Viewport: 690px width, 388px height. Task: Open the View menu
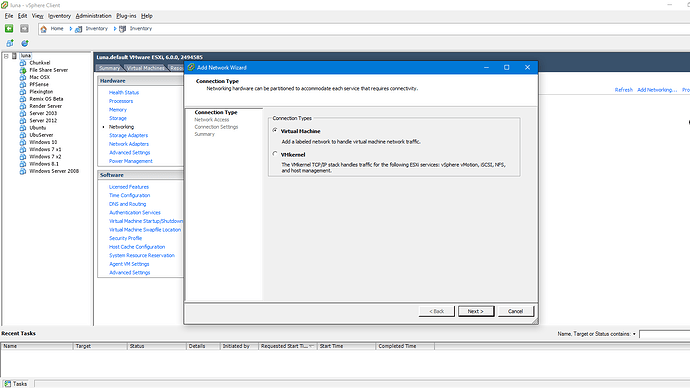pyautogui.click(x=37, y=16)
